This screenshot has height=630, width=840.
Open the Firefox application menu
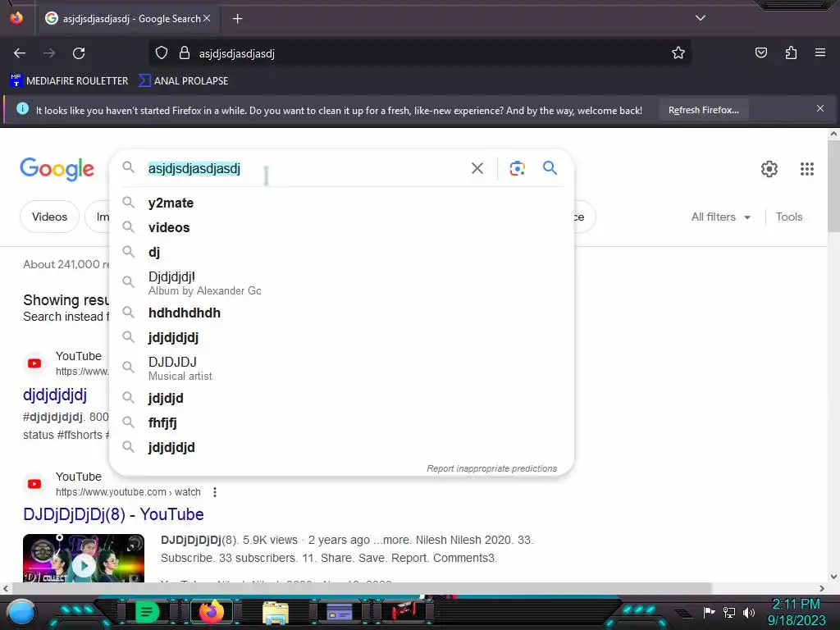click(x=820, y=53)
